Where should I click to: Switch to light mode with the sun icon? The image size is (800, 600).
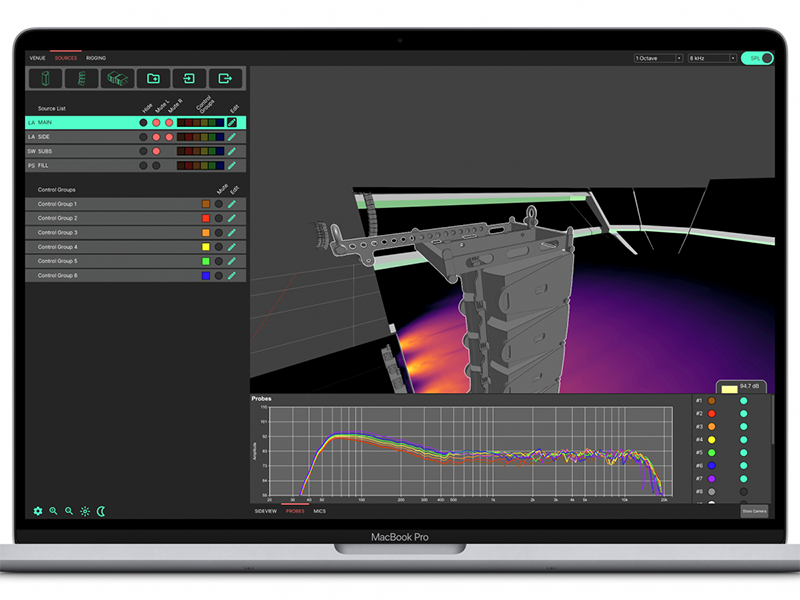pos(85,511)
